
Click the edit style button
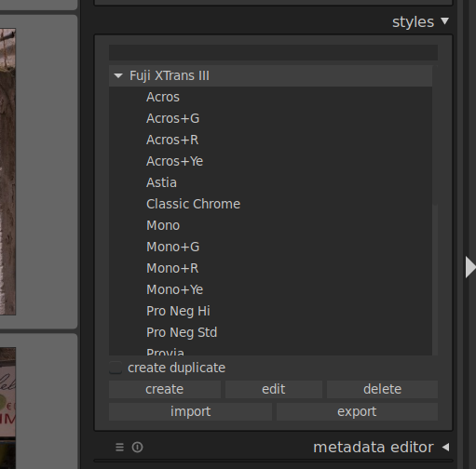pos(274,389)
